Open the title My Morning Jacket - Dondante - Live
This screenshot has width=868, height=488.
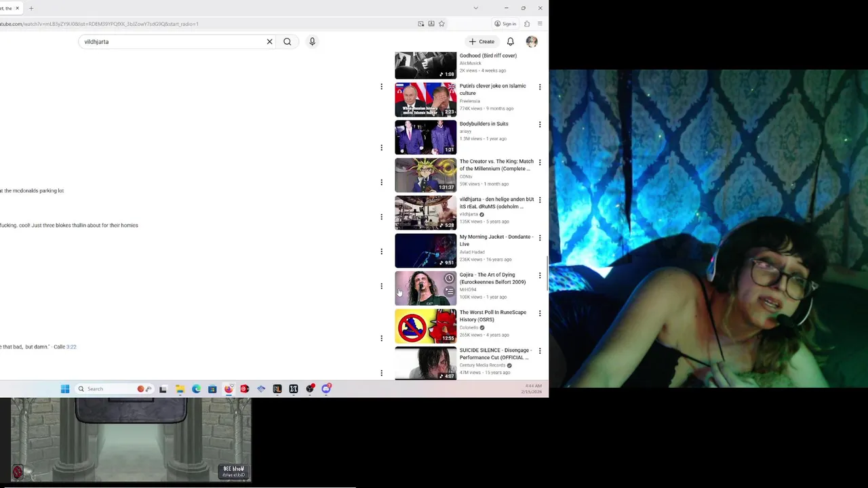[496, 241]
